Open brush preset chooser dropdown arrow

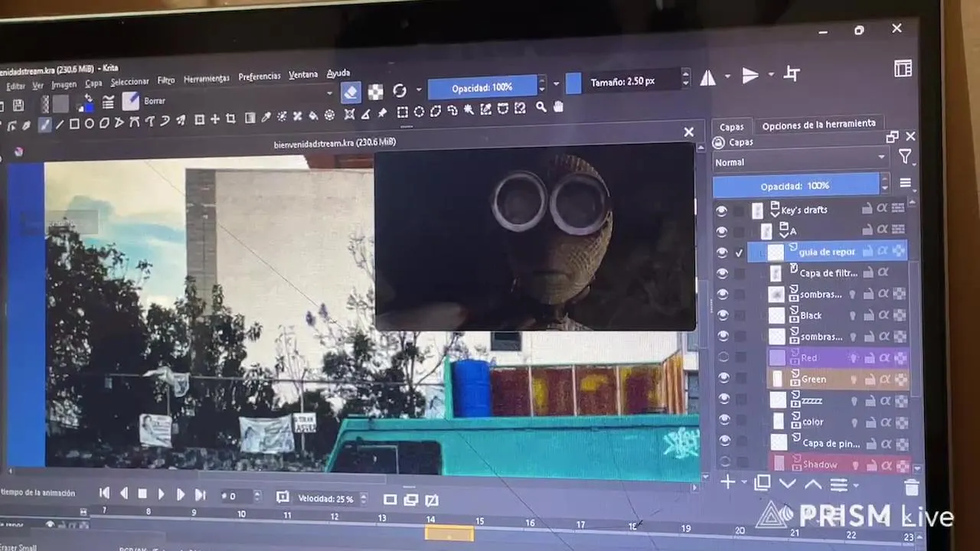click(x=330, y=93)
